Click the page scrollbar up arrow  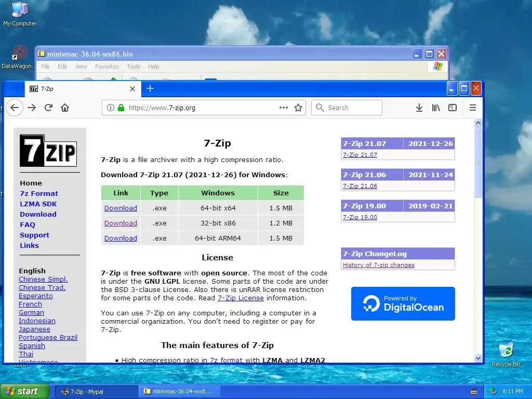tap(478, 123)
